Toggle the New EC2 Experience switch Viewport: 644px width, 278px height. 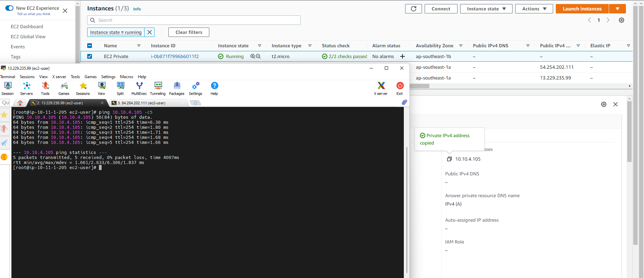[9, 8]
